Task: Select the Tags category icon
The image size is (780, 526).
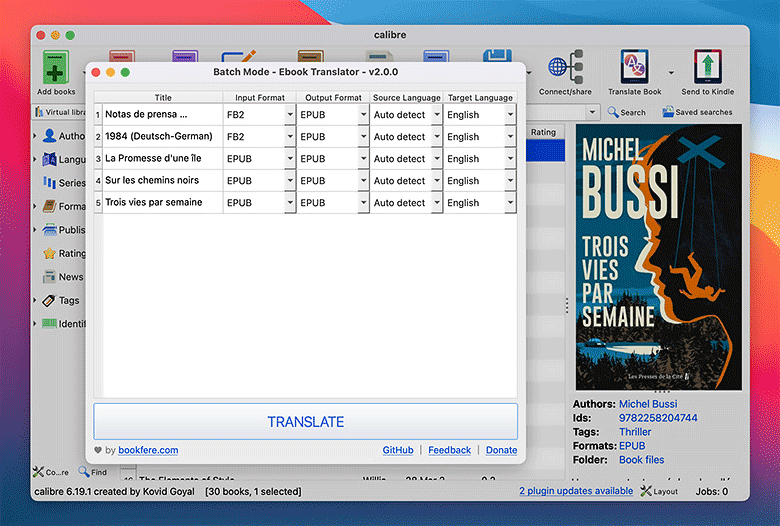Action: coord(49,300)
